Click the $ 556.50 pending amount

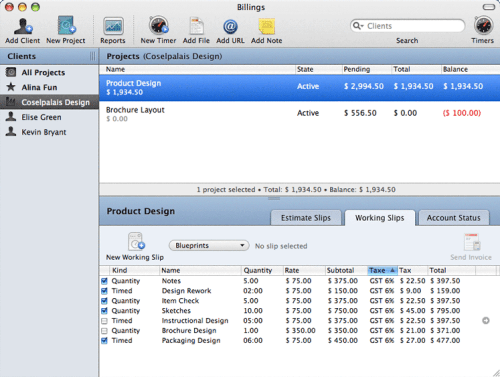(x=360, y=113)
